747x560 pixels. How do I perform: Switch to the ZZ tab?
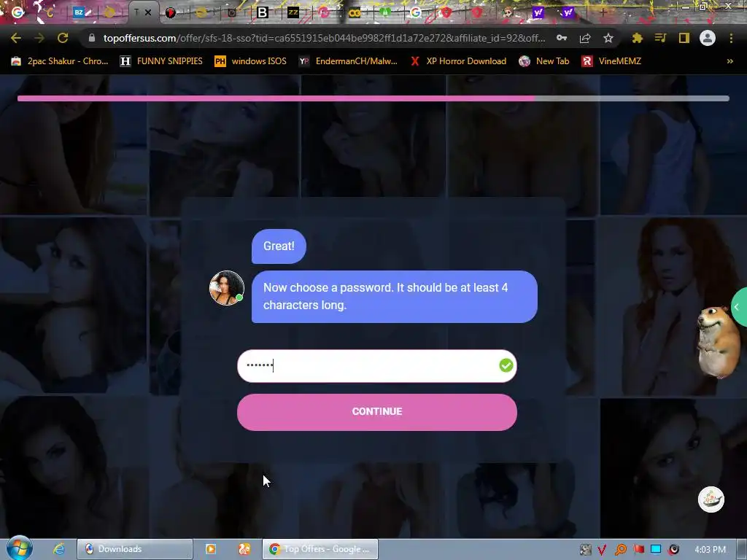tap(293, 12)
